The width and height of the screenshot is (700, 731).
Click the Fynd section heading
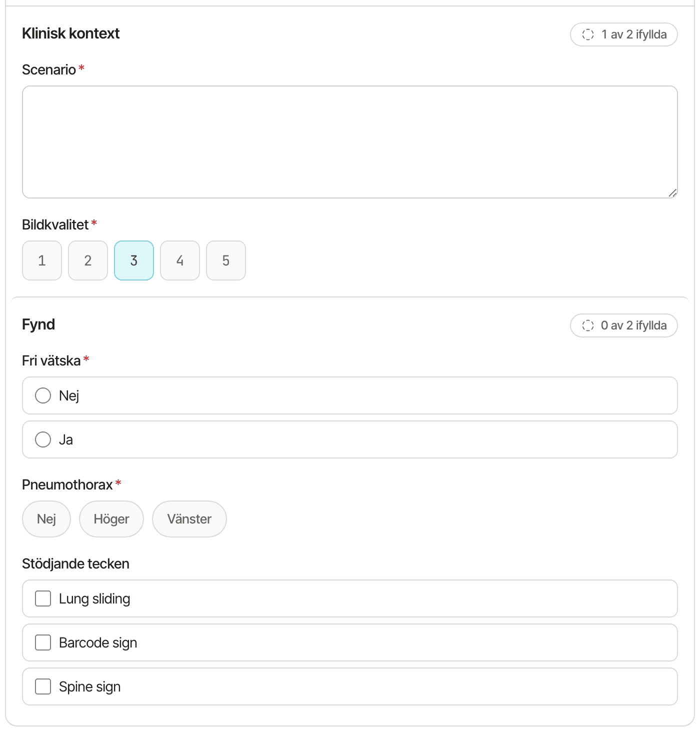point(38,324)
